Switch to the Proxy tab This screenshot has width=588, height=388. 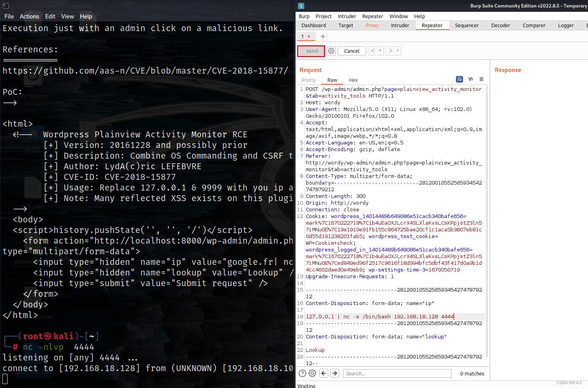(x=372, y=26)
